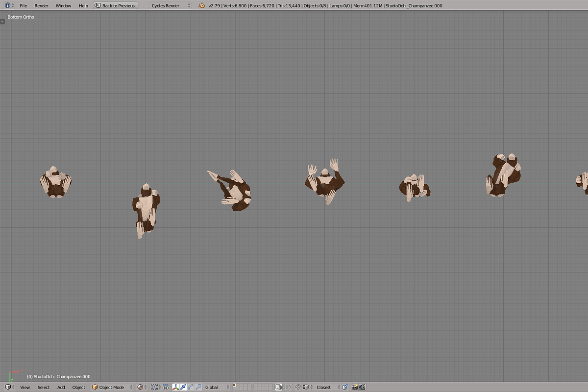Expand the tool shelf plus tab
This screenshot has height=392, width=588.
[2, 21]
